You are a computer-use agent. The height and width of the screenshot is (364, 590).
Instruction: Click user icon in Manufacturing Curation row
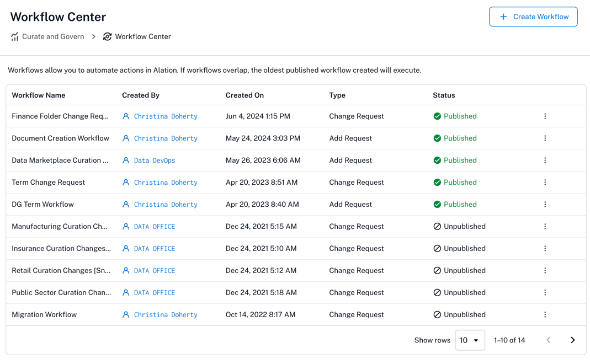(126, 226)
